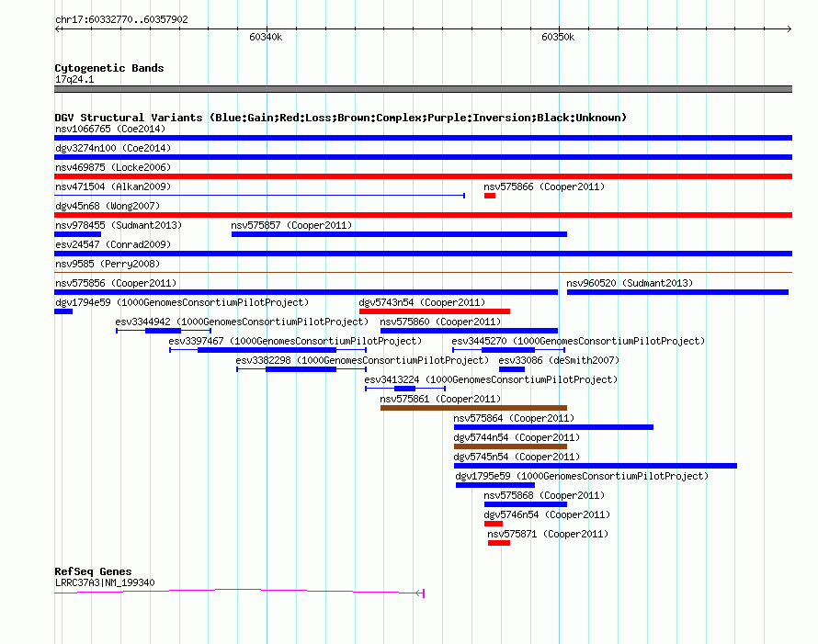
Task: Click dgv5744n54 (Cooper2011) label
Action: tap(517, 437)
